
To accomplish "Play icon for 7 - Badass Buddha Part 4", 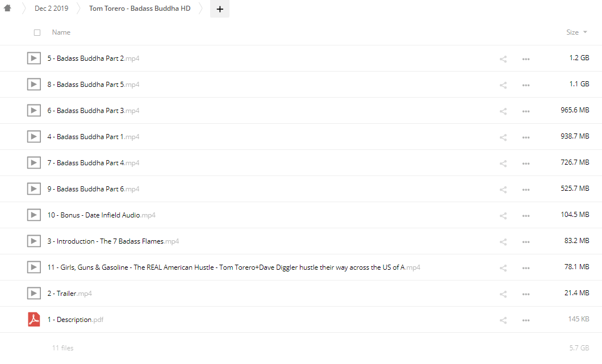I will 34,163.
